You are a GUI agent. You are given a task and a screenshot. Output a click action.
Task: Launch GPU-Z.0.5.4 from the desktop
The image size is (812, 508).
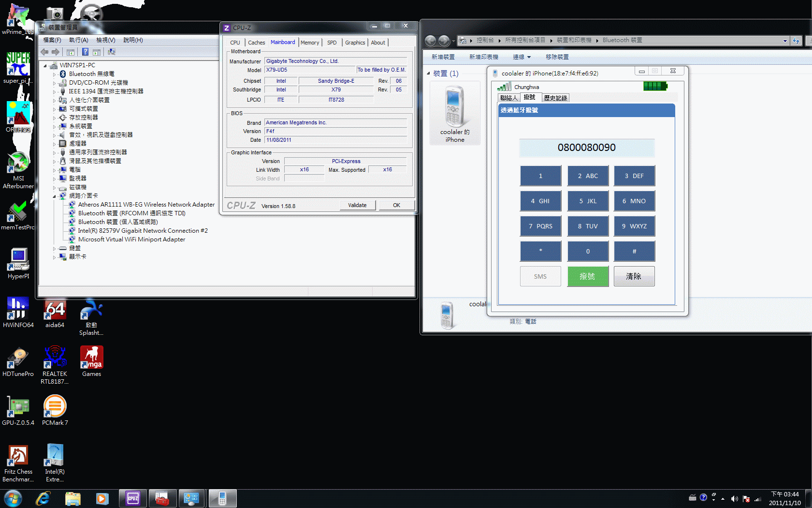point(18,411)
